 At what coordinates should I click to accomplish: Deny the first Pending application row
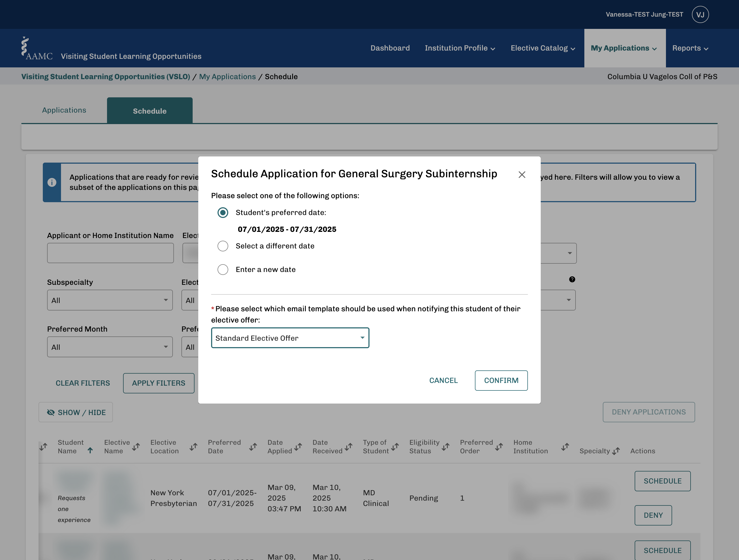653,515
